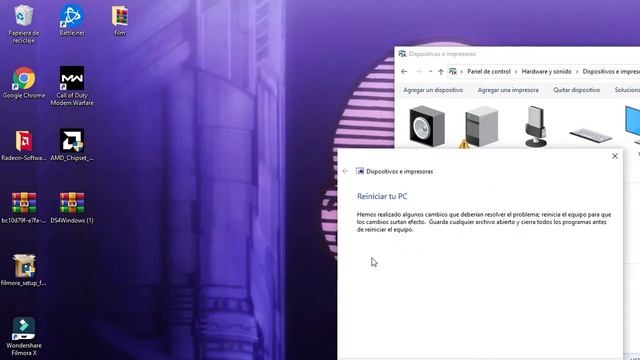The height and width of the screenshot is (360, 640).
Task: Click Agregar una impresora in the toolbar
Action: pos(508,90)
